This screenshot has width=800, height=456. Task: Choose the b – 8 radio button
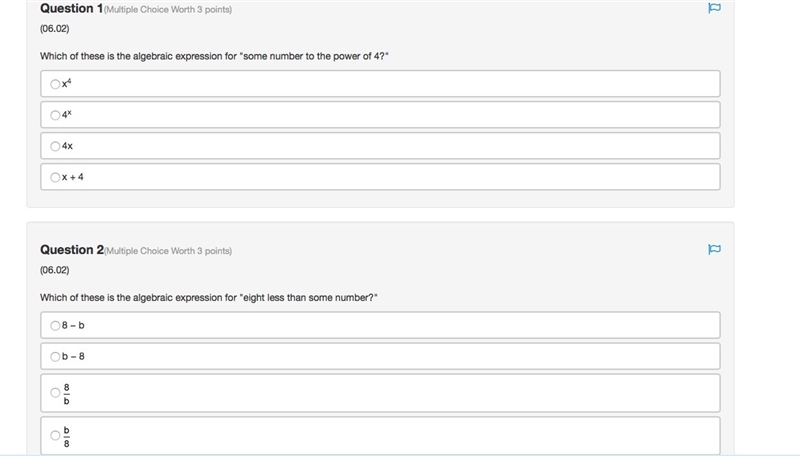[x=55, y=357]
